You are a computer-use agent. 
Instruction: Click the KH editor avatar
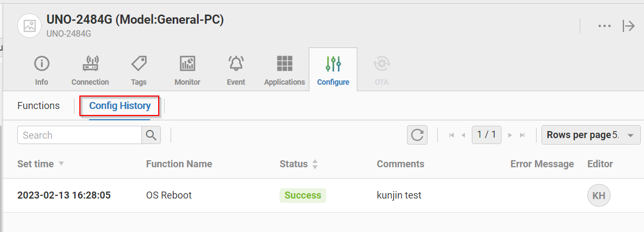[599, 195]
